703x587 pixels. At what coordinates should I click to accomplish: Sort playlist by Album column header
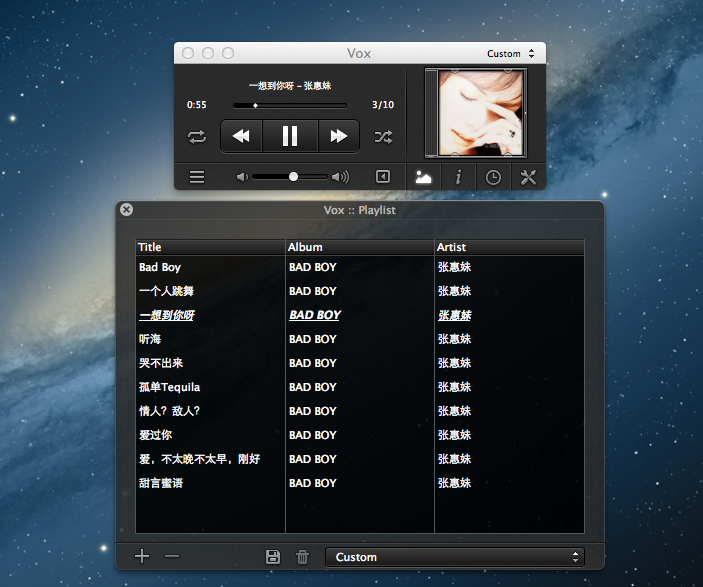360,247
